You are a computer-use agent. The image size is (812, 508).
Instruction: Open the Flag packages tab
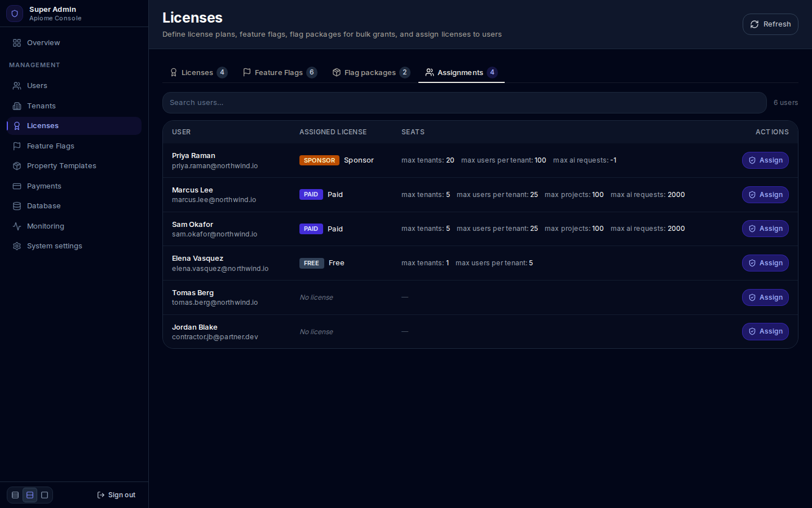click(x=371, y=72)
